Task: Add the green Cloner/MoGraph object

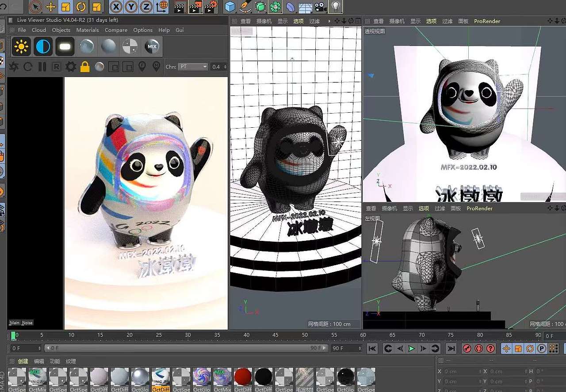Action: click(x=275, y=7)
